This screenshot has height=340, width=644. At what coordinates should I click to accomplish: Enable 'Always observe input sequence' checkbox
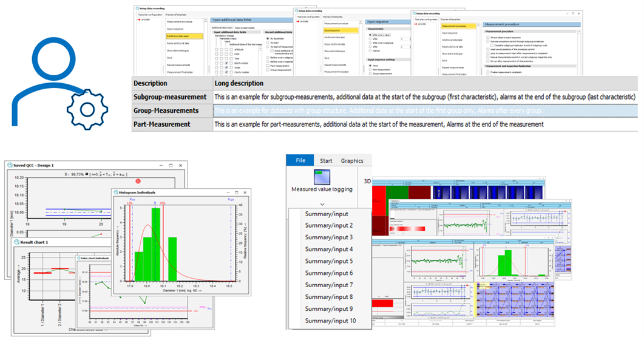coord(488,38)
